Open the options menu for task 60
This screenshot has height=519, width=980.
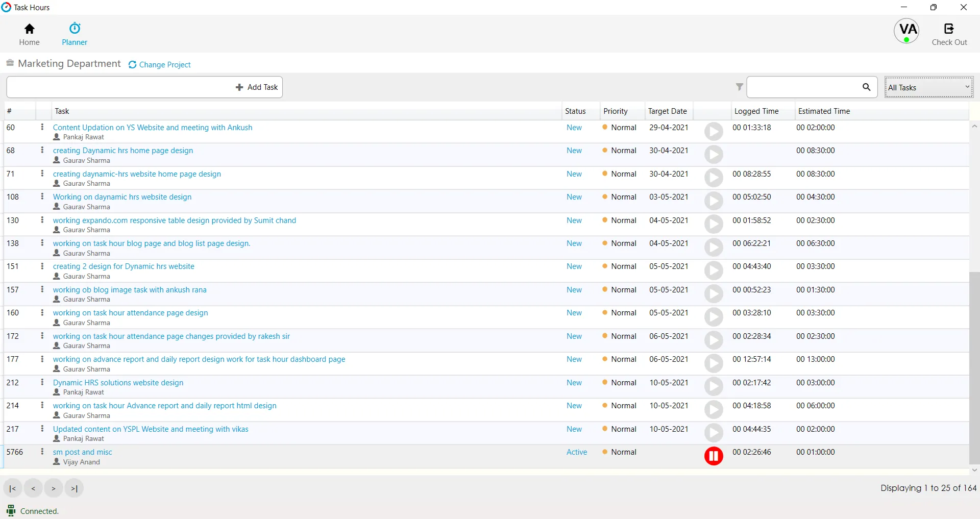point(42,127)
